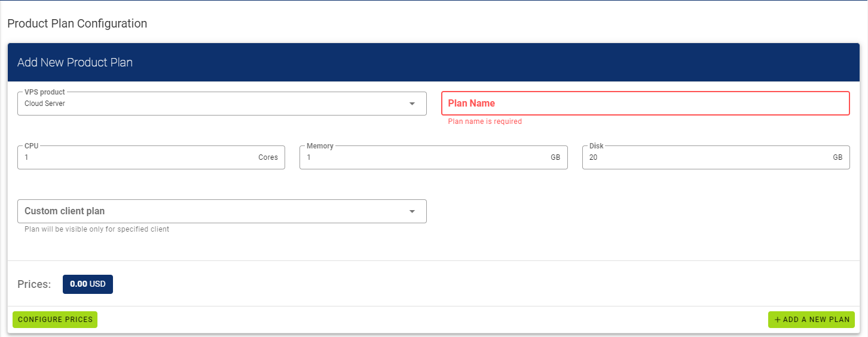Click the GB suffix in Memory field
Viewport: 868px width, 337px height.
555,157
